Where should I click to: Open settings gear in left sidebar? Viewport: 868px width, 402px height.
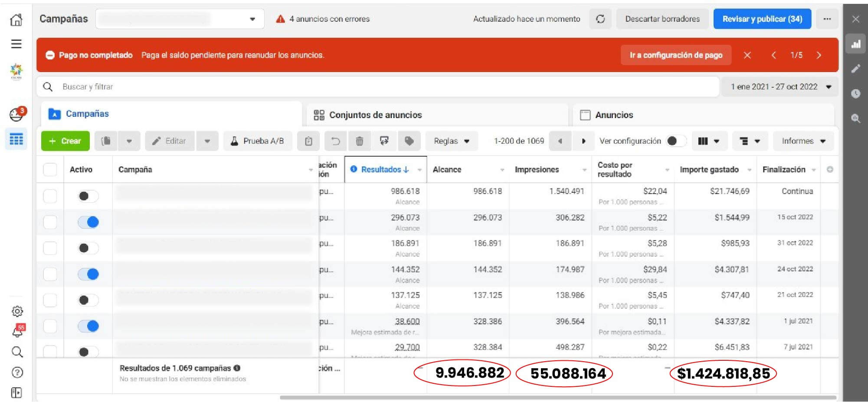[x=17, y=311]
